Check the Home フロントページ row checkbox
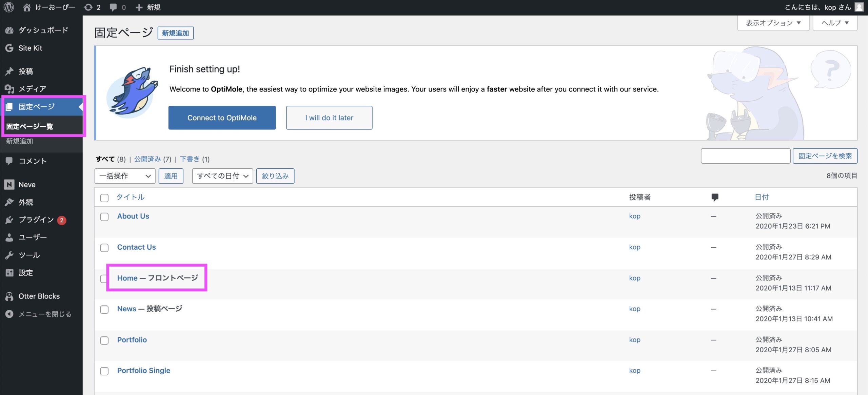The width and height of the screenshot is (868, 395). point(104,278)
